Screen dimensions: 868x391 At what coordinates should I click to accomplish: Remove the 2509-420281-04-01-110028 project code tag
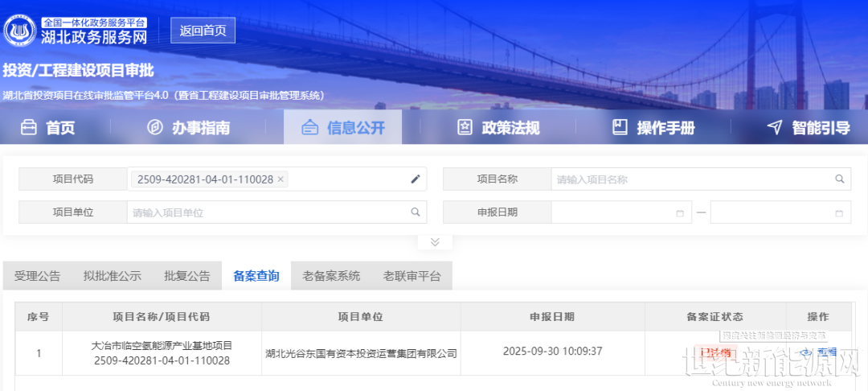[280, 179]
